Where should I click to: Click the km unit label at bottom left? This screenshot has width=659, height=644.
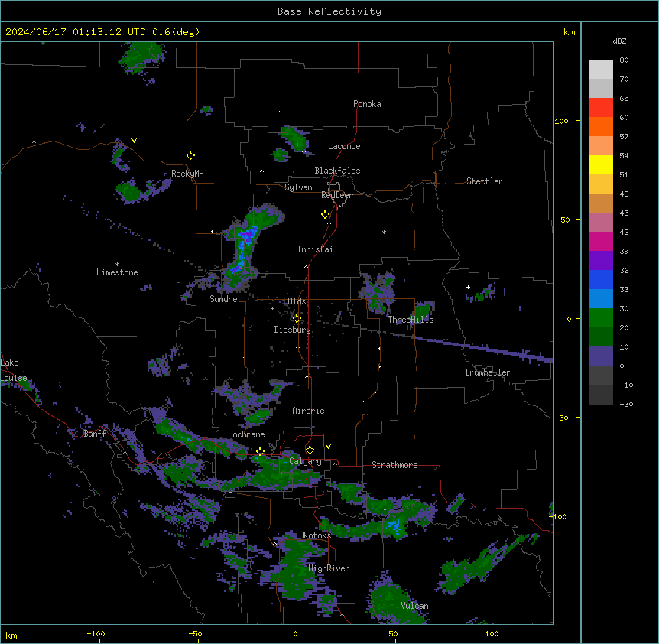click(x=11, y=635)
